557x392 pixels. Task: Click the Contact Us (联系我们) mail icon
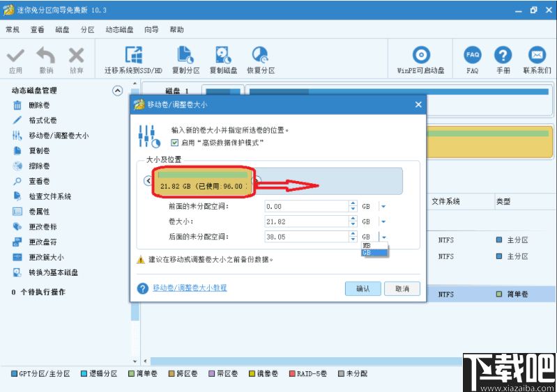(x=537, y=55)
